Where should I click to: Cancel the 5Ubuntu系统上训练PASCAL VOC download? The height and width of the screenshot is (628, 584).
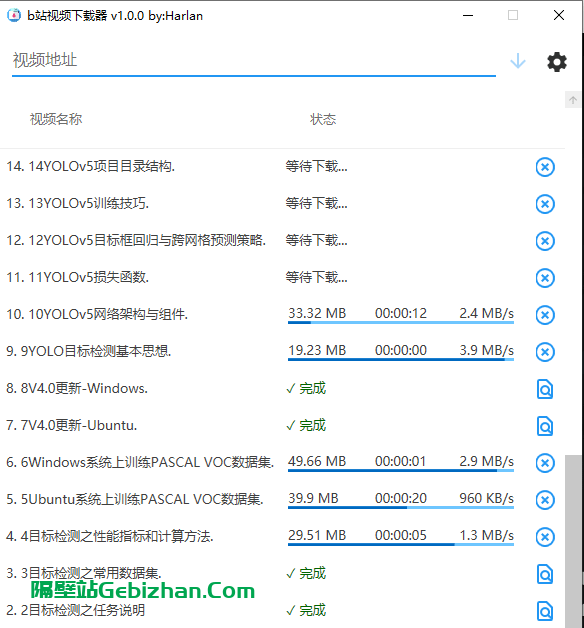click(x=545, y=500)
